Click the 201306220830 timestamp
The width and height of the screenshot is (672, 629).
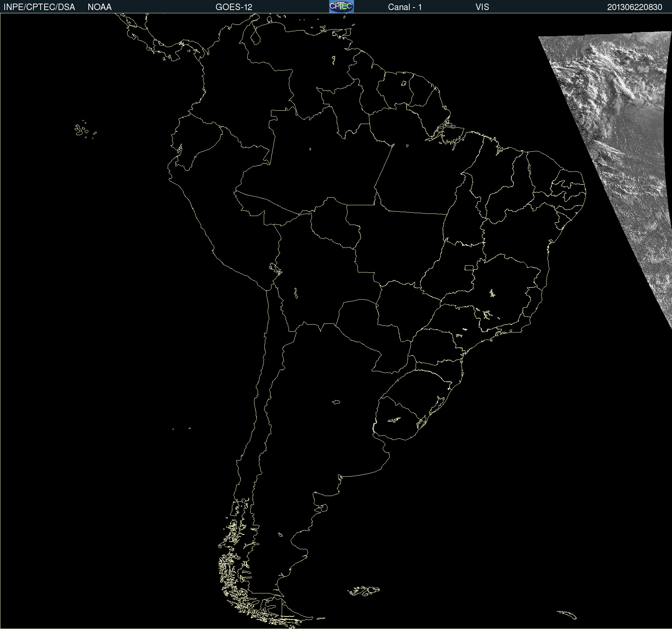635,7
